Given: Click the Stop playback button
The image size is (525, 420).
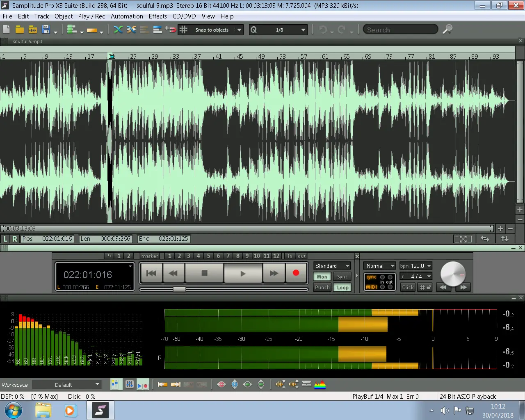Looking at the screenshot, I should click(x=204, y=273).
